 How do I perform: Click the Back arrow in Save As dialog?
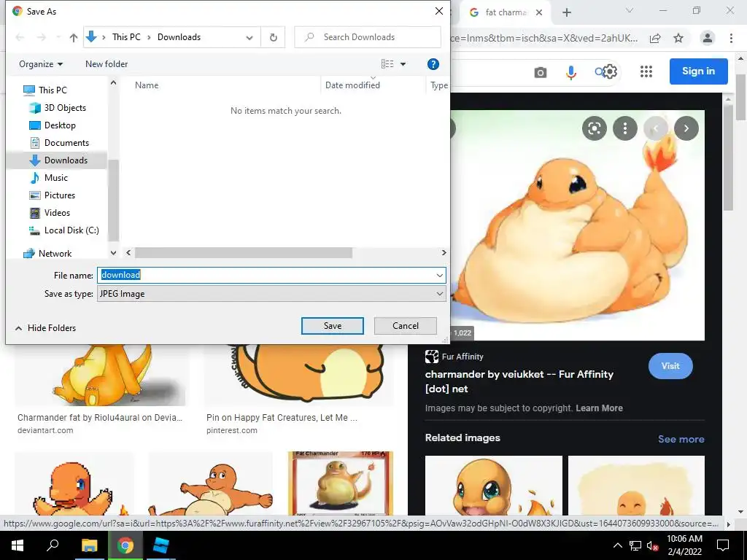[20, 37]
